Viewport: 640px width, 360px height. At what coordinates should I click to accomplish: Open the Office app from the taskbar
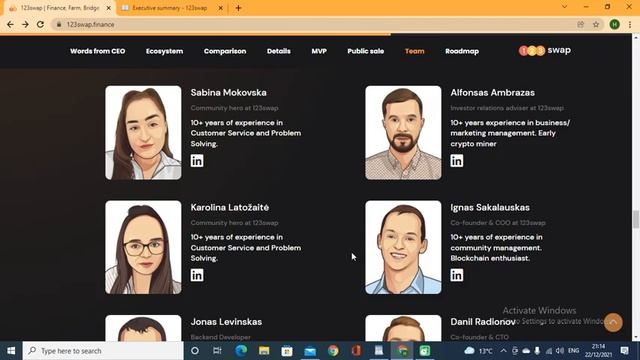tap(356, 351)
